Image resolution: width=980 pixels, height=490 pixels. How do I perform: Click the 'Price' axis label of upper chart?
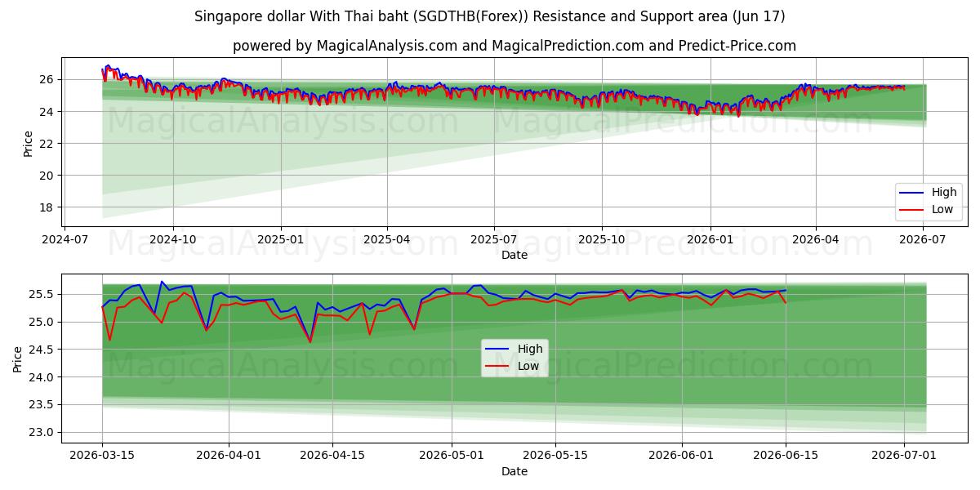29,144
